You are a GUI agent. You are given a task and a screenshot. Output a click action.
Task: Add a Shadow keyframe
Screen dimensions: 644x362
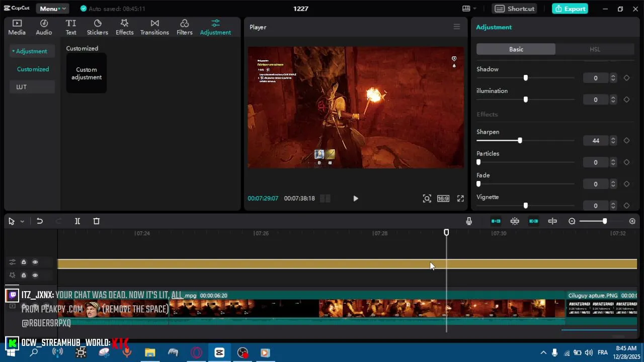click(626, 78)
